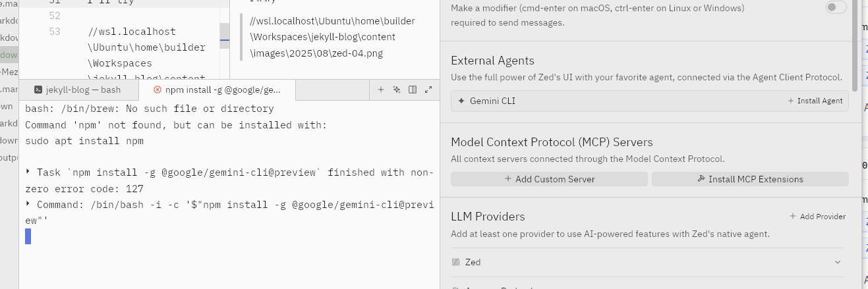Open a new terminal with plus icon
This screenshot has width=868, height=289.
tap(381, 90)
